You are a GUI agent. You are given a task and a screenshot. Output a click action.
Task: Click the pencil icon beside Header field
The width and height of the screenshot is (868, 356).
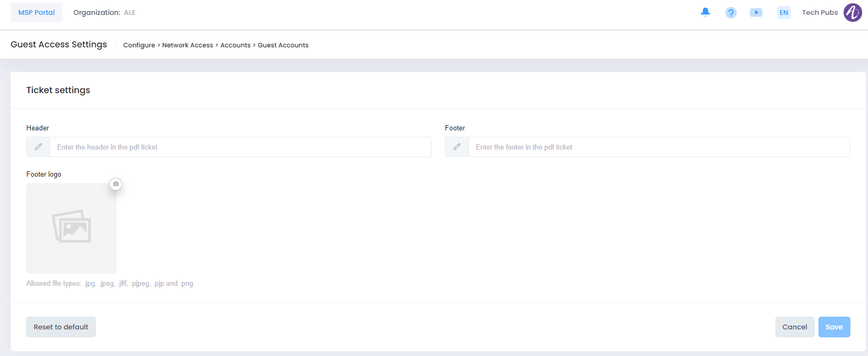(38, 147)
